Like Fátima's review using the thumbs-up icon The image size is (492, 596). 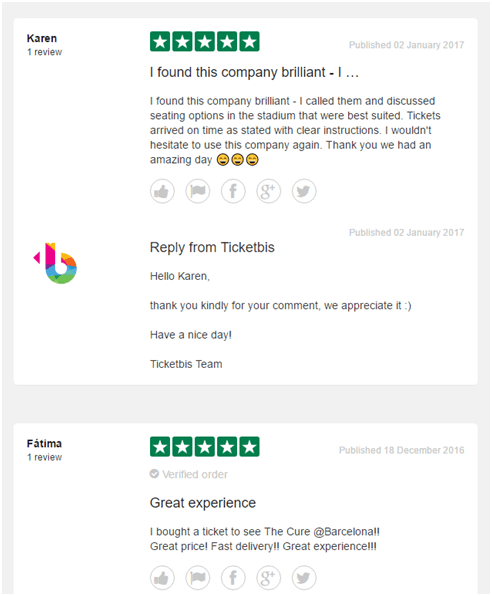tap(162, 578)
